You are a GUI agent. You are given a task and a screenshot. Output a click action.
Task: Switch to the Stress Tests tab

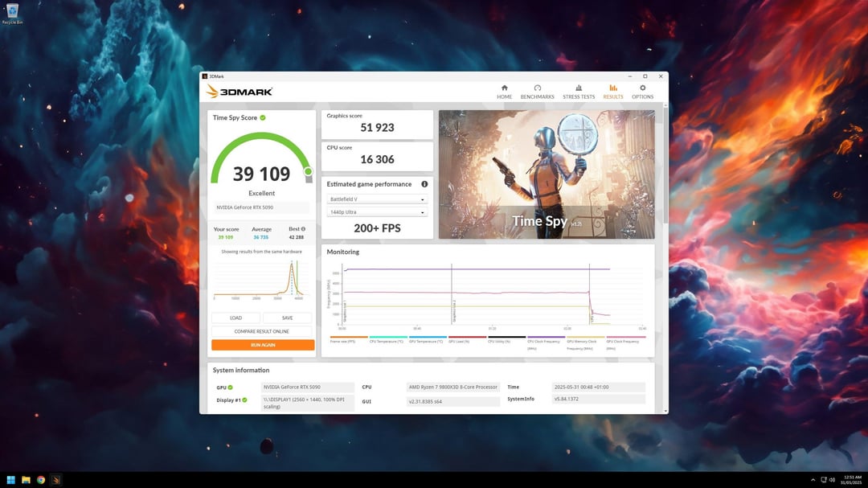(579, 92)
